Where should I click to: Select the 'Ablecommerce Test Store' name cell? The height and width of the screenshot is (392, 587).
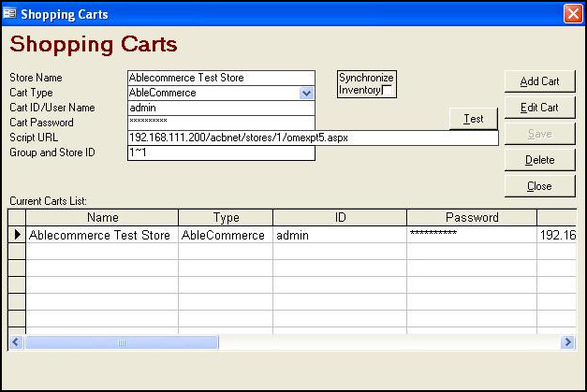pyautogui.click(x=102, y=235)
